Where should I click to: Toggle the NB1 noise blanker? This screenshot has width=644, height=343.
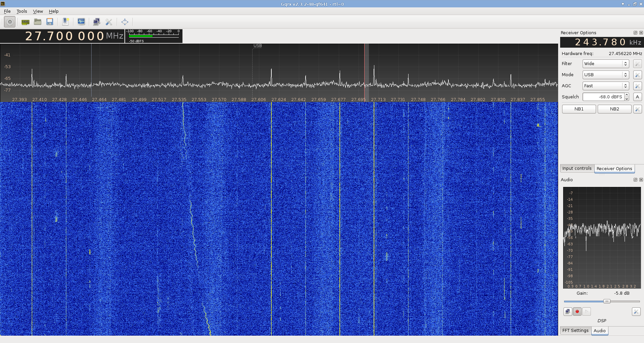579,109
